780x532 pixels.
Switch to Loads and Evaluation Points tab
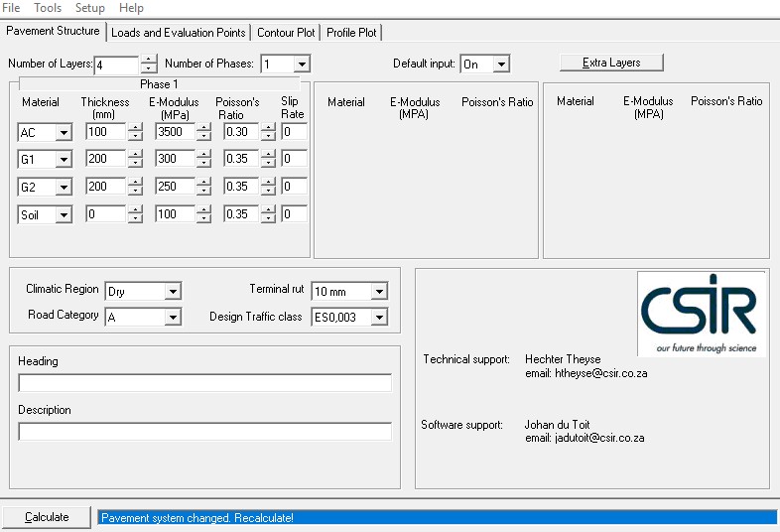[179, 33]
